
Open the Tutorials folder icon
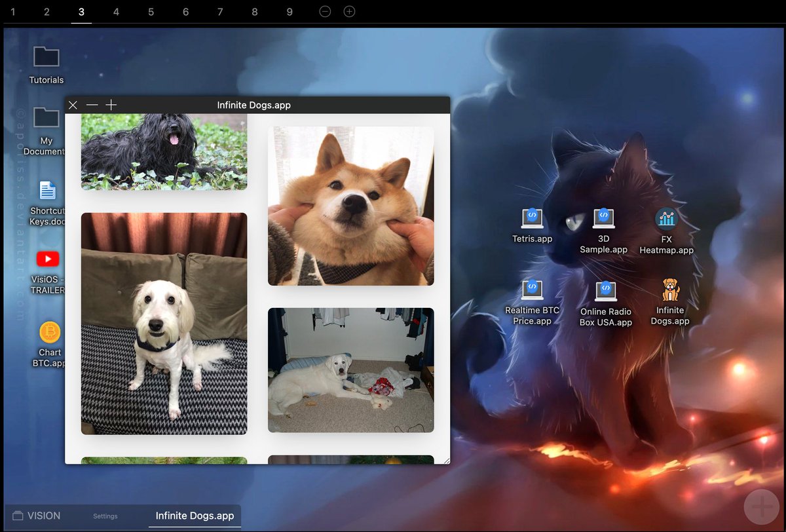(47, 57)
